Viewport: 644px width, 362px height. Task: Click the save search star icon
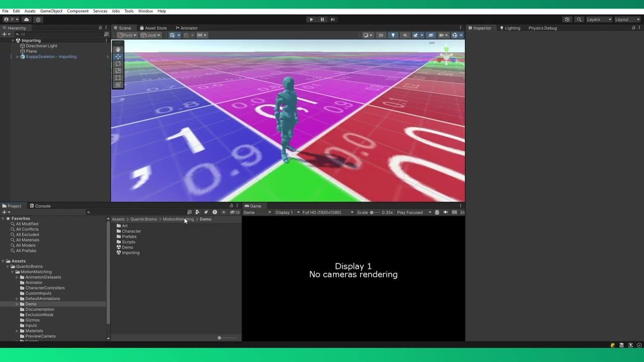pyautogui.click(x=223, y=212)
